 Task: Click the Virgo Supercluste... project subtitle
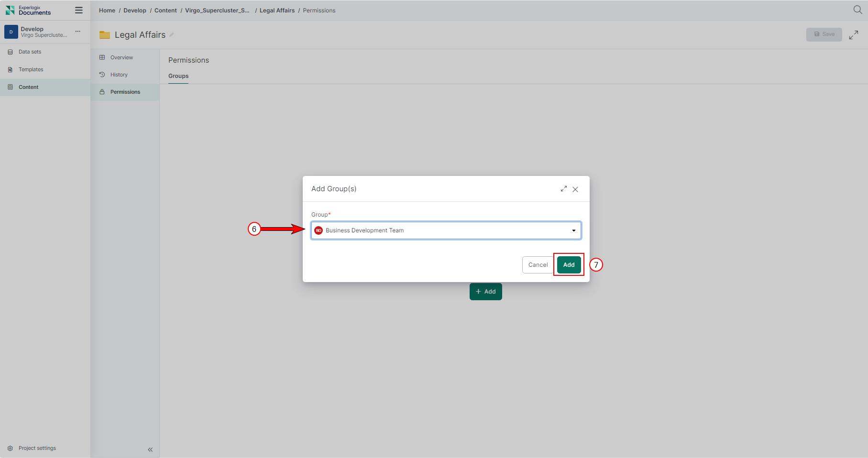pyautogui.click(x=44, y=35)
